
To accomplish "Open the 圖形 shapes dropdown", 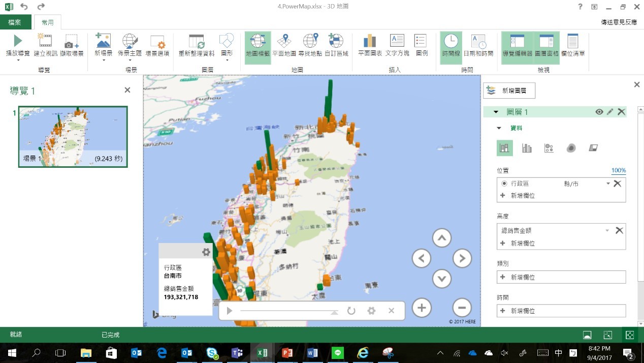I will [227, 47].
